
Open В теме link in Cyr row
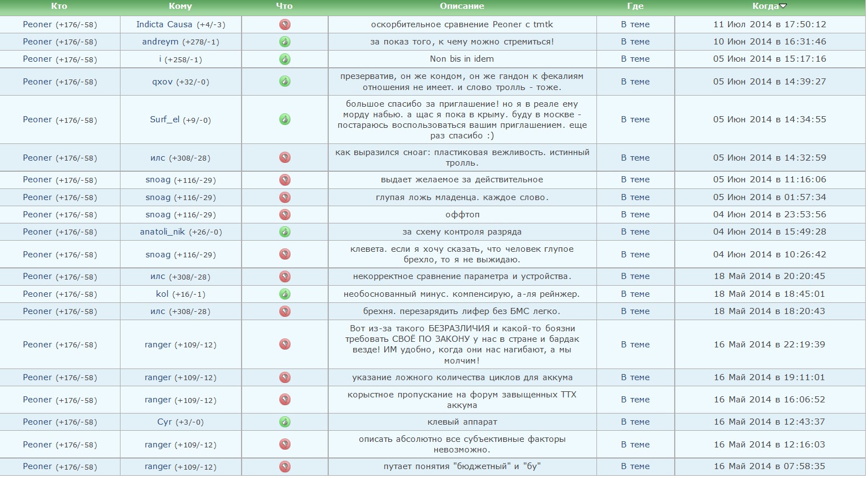(x=635, y=422)
